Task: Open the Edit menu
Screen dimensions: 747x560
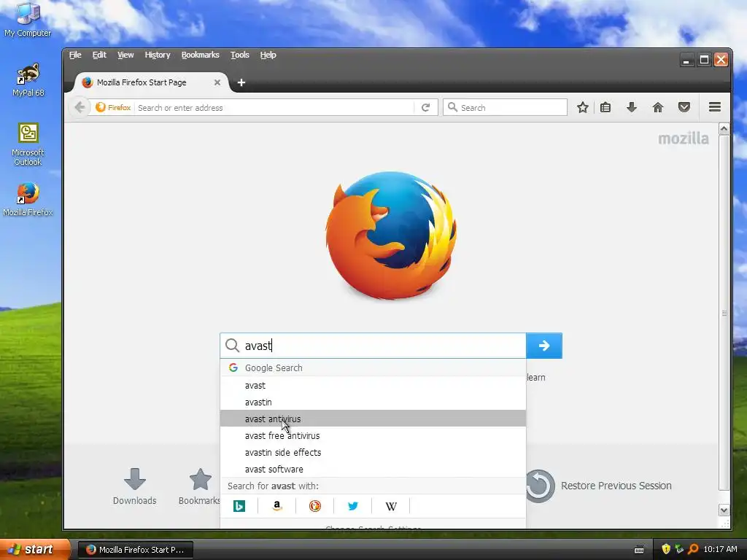Action: tap(99, 55)
